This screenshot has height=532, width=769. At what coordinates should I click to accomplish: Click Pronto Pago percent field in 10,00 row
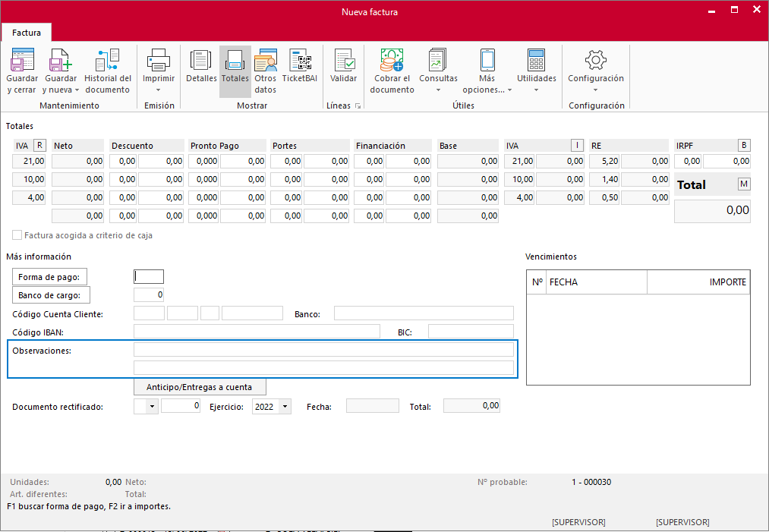(x=203, y=179)
